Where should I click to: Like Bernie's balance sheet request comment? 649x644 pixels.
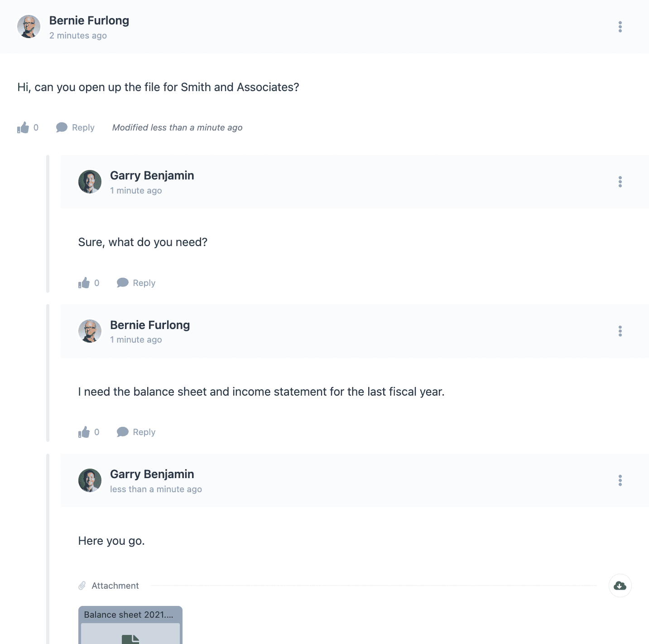click(x=84, y=432)
